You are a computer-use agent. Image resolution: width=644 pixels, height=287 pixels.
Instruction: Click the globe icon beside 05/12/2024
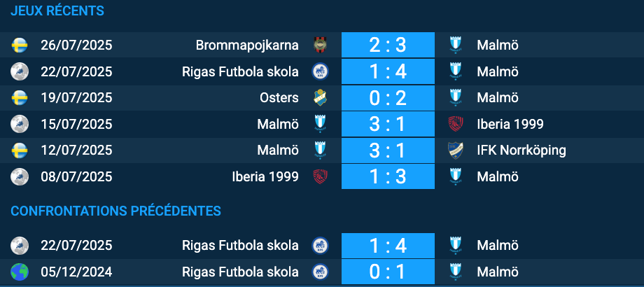click(20, 271)
